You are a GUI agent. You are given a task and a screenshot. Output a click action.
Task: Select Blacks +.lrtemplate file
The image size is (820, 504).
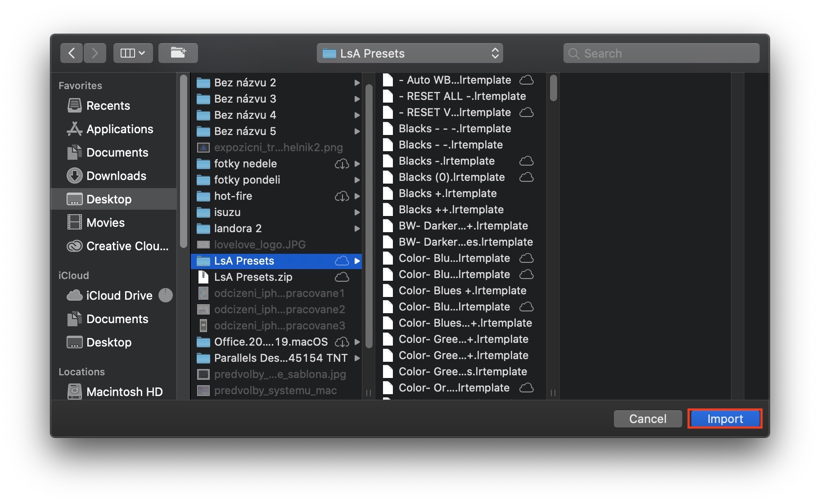[x=461, y=193]
